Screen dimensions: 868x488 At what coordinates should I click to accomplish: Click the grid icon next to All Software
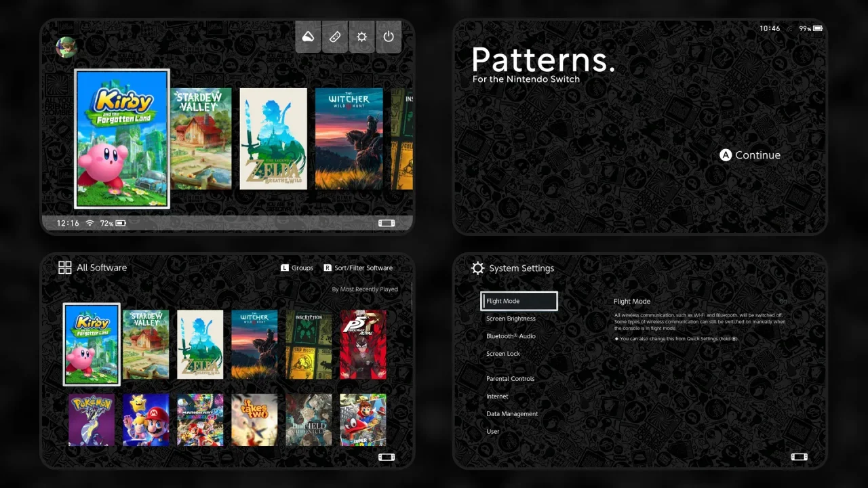point(65,268)
